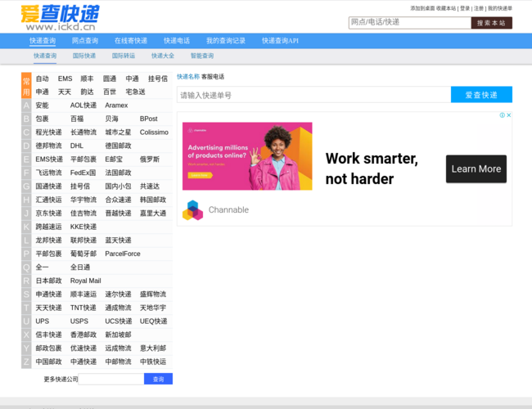Select the 客服电话 label tab
The image size is (532, 409).
pos(213,77)
